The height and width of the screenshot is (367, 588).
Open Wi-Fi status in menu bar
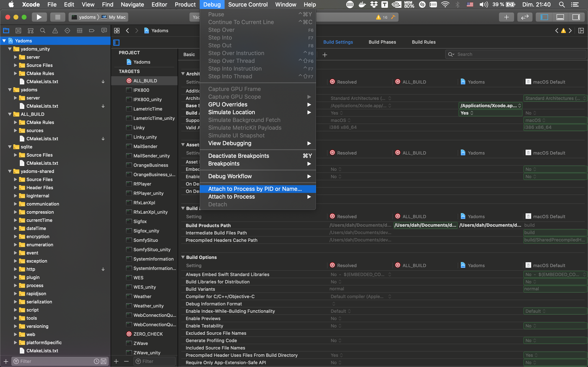click(x=445, y=4)
